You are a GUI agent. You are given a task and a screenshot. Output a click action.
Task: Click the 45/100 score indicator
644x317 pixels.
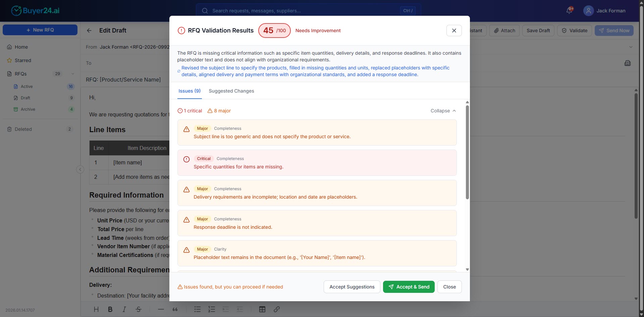(x=274, y=30)
